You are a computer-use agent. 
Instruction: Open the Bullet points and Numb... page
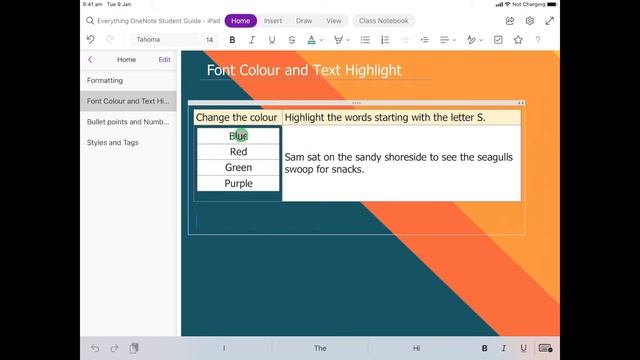tap(129, 122)
